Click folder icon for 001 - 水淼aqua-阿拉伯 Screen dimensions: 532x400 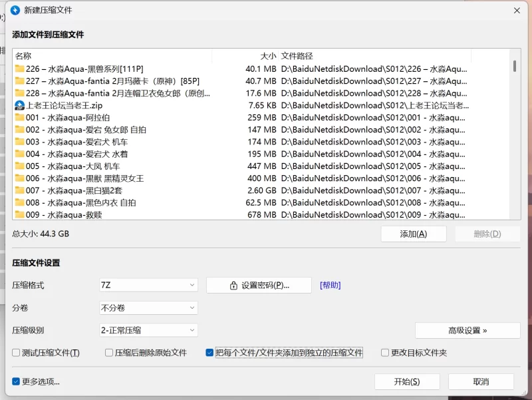[20, 118]
